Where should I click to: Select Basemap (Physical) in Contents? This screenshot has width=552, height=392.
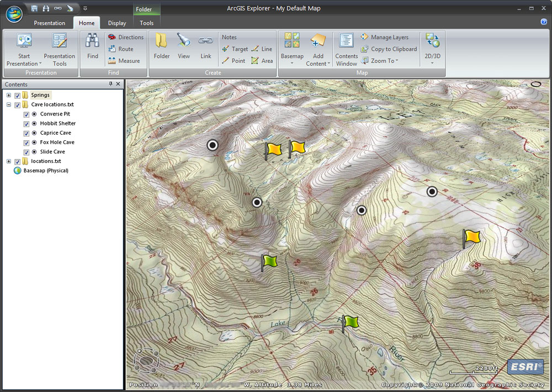click(x=46, y=171)
